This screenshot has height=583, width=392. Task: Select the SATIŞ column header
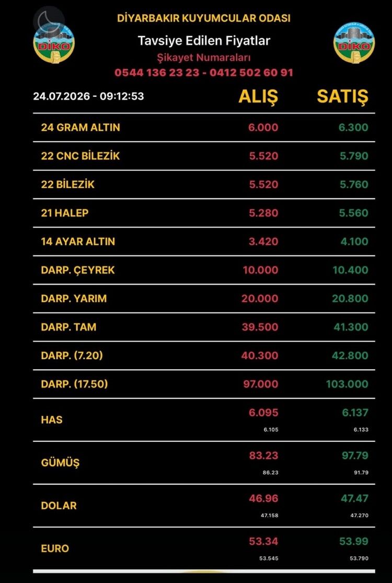(342, 96)
